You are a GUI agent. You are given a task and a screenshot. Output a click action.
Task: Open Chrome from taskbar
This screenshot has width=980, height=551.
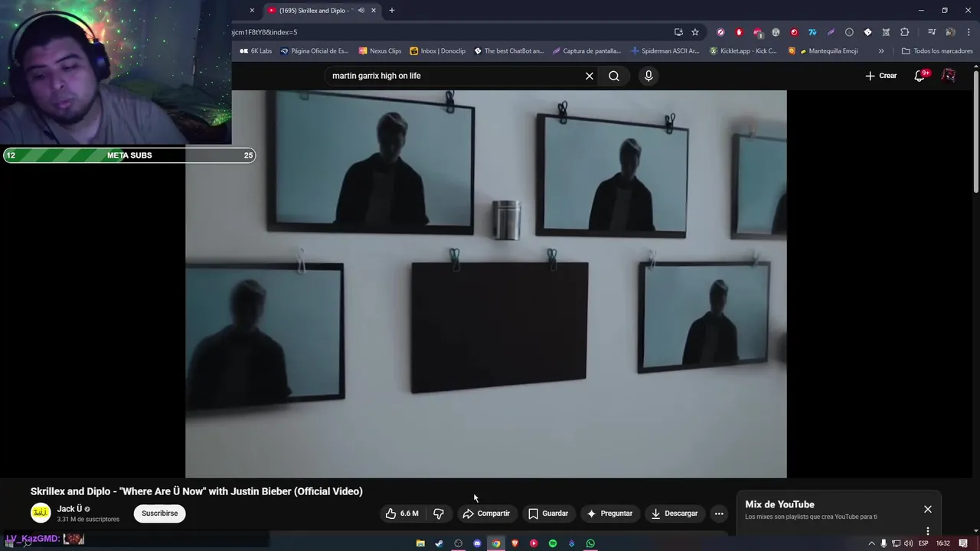click(496, 543)
